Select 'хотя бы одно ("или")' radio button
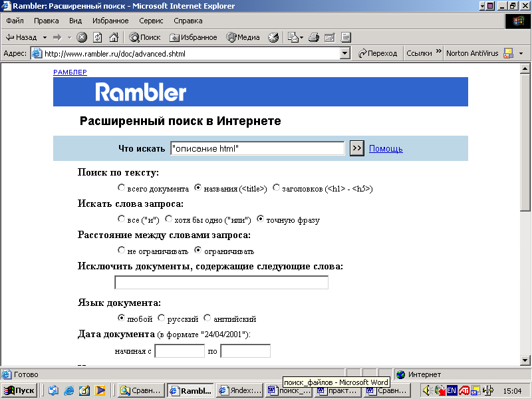Screen dimensions: 532x399 tap(168, 219)
